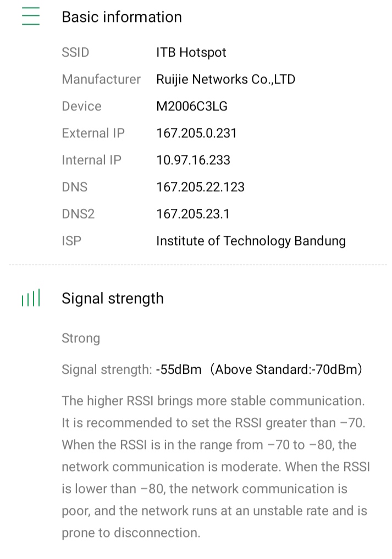Select external IP address 167.205.0.231
This screenshot has width=392, height=559.
click(196, 134)
